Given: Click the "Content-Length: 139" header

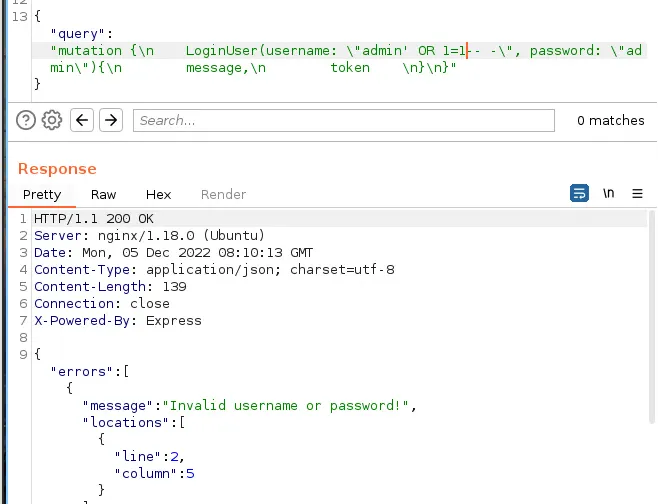Looking at the screenshot, I should 110,287.
